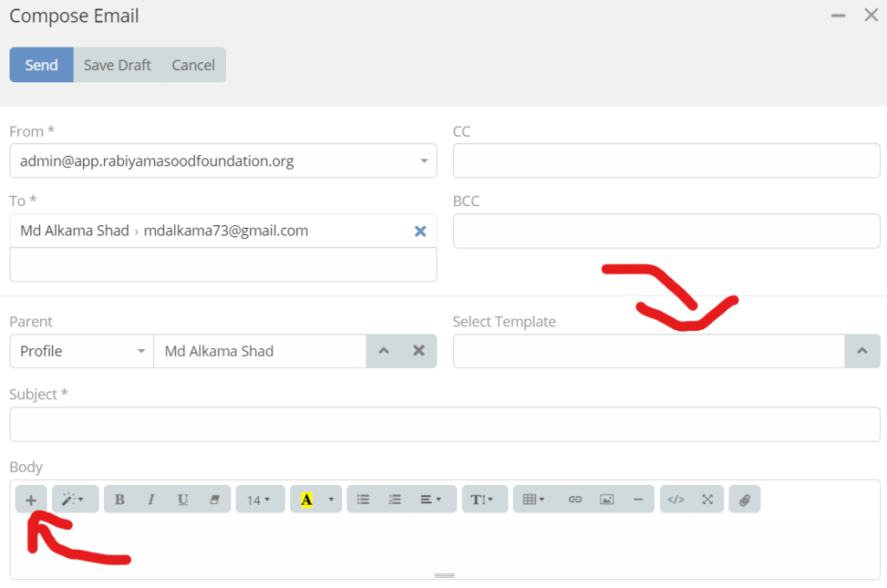Screen dimensions: 887x588
Task: Open the Parent type Profile dropdown
Action: (x=81, y=351)
